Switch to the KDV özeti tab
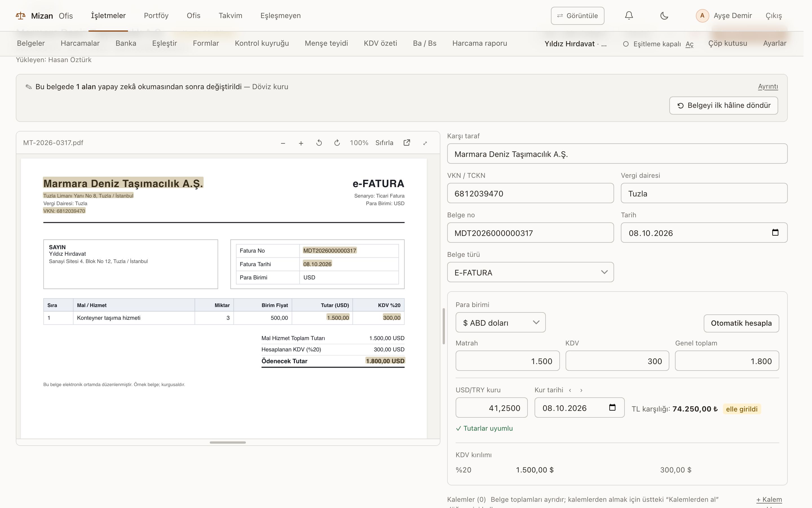Viewport: 812px width, 508px height. tap(381, 43)
